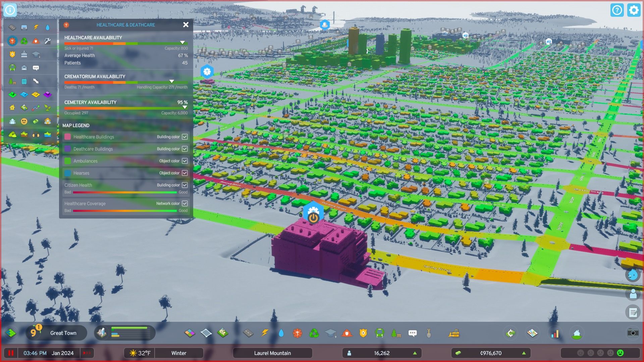
Task: Open the help question mark button
Action: (x=617, y=10)
